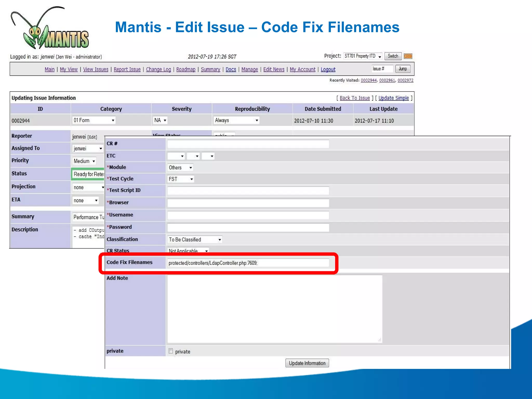
Task: Open View Issues menu link
Action: point(96,69)
